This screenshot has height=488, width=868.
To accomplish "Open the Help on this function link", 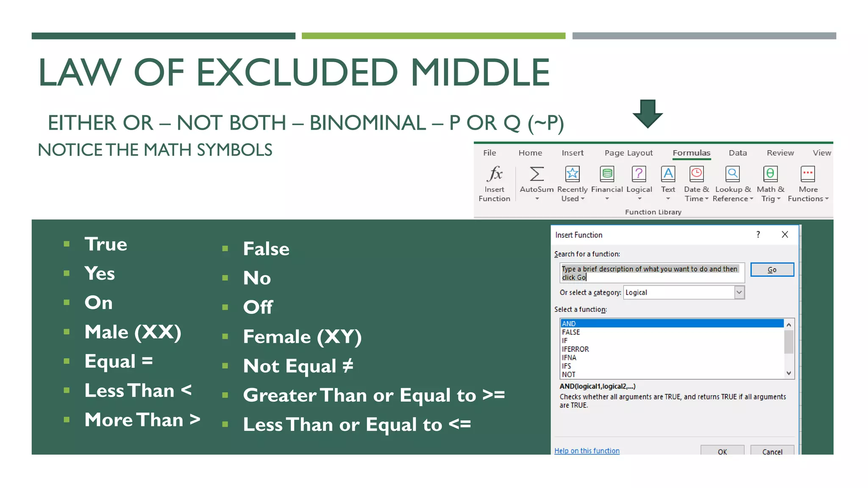I will tap(587, 451).
